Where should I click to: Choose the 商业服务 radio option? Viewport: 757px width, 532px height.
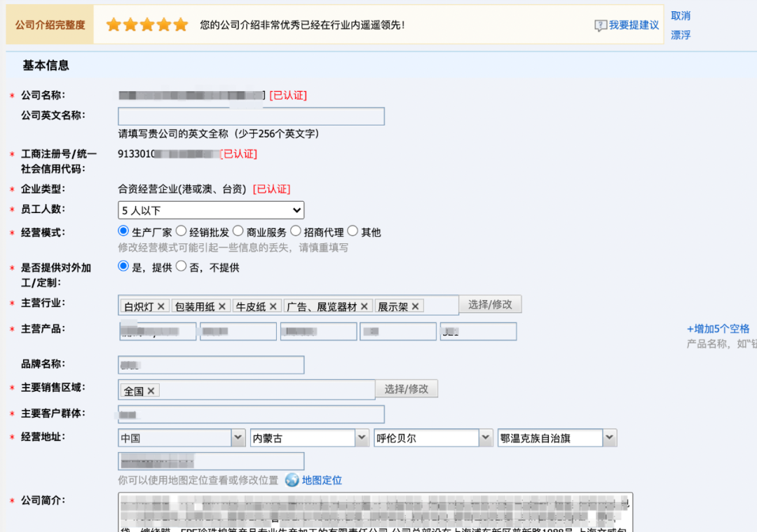(x=238, y=231)
